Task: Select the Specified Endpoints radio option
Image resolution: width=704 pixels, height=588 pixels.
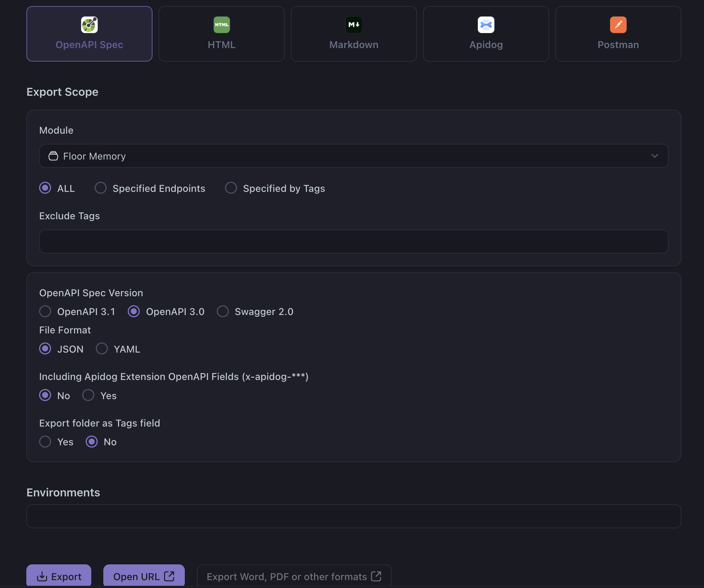Action: pos(101,188)
